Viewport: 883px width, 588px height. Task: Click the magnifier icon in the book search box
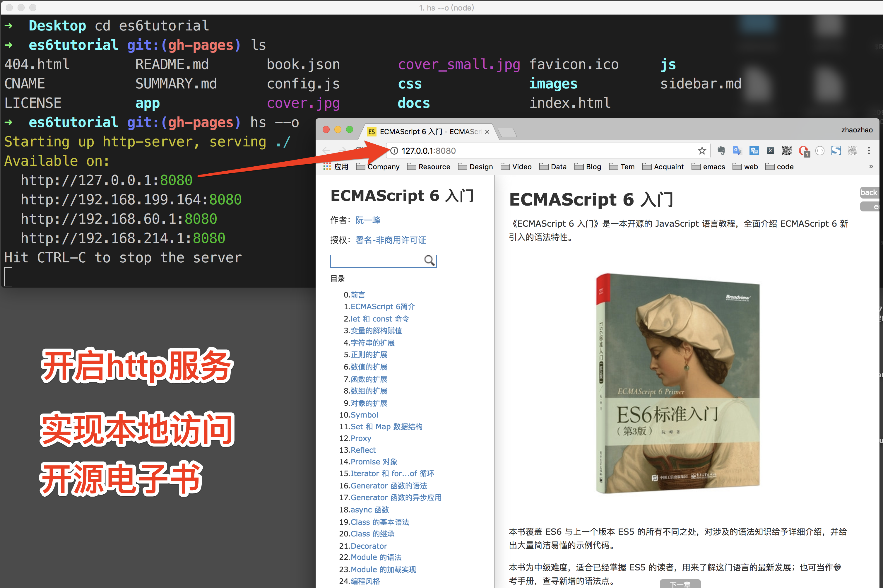(x=430, y=261)
